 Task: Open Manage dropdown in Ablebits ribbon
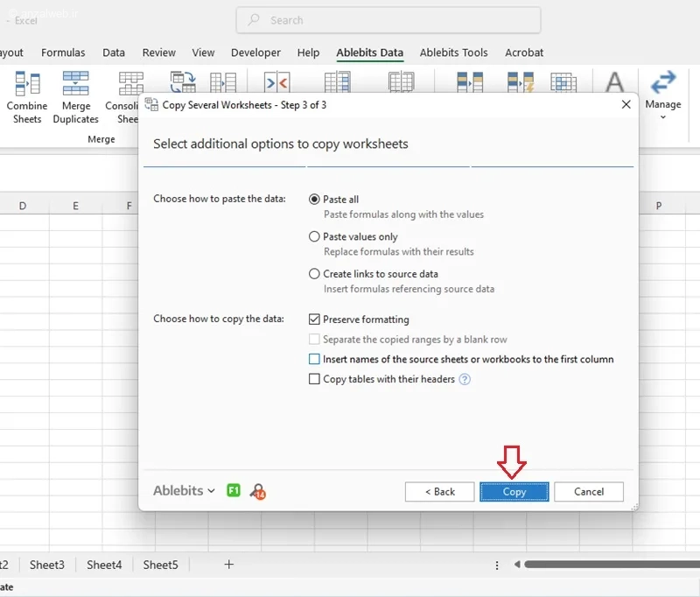[663, 95]
